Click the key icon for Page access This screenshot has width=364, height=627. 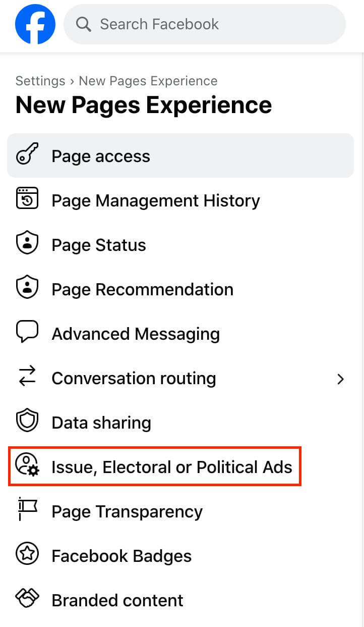coord(27,156)
